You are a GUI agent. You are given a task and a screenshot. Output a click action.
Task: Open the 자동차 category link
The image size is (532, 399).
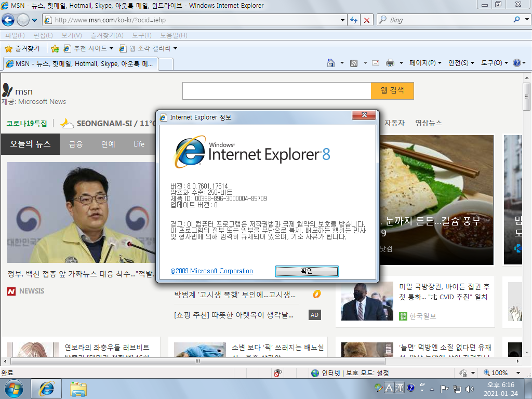click(394, 123)
